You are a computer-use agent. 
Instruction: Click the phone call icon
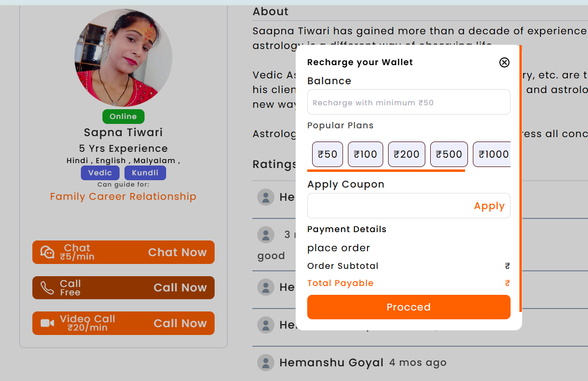[x=47, y=288]
